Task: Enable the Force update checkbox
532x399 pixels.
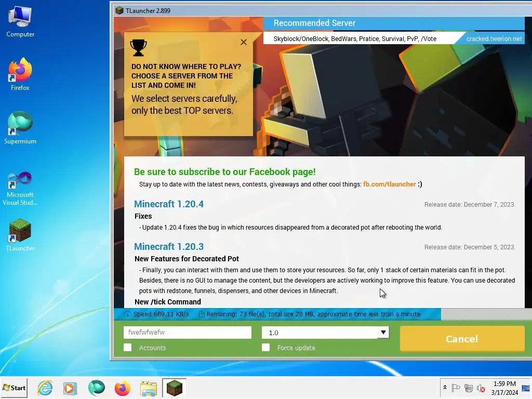Action: coord(265,348)
